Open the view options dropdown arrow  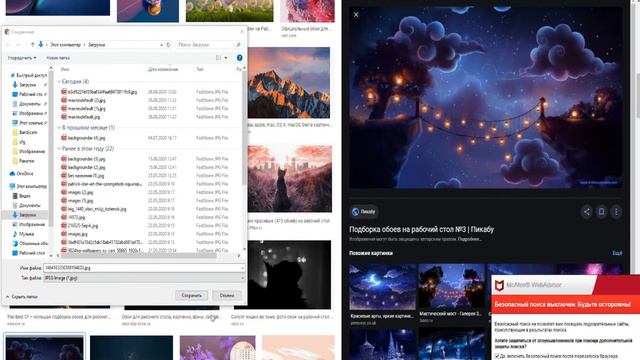[x=226, y=58]
